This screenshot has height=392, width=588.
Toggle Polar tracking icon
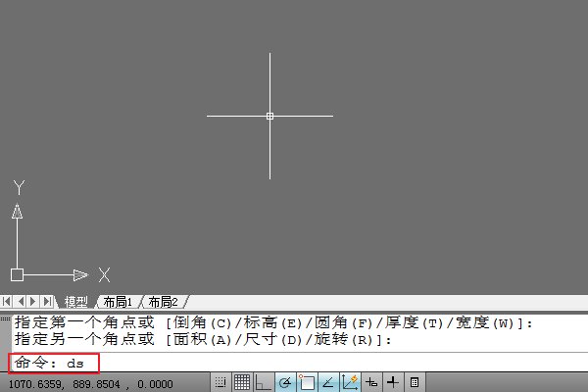[285, 382]
